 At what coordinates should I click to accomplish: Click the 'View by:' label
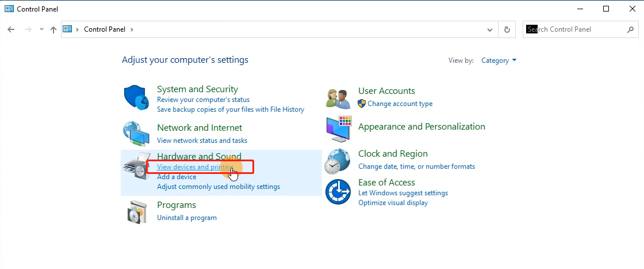(461, 60)
